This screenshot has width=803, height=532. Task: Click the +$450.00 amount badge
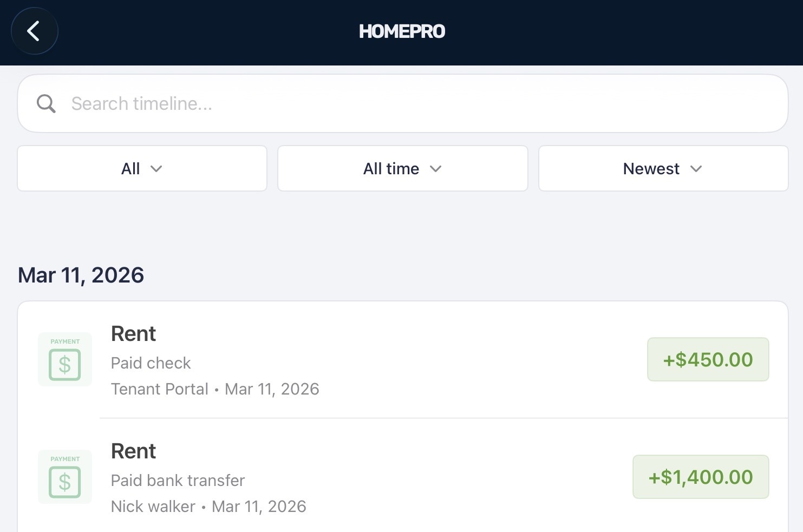coord(708,359)
